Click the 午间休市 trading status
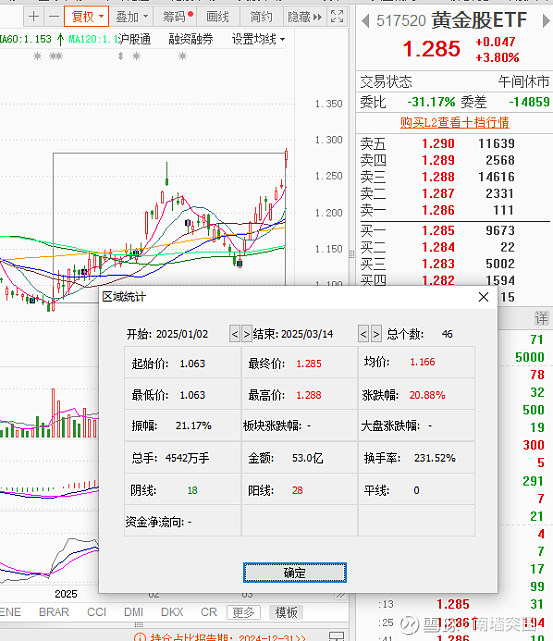Image resolution: width=553 pixels, height=641 pixels. point(524,82)
